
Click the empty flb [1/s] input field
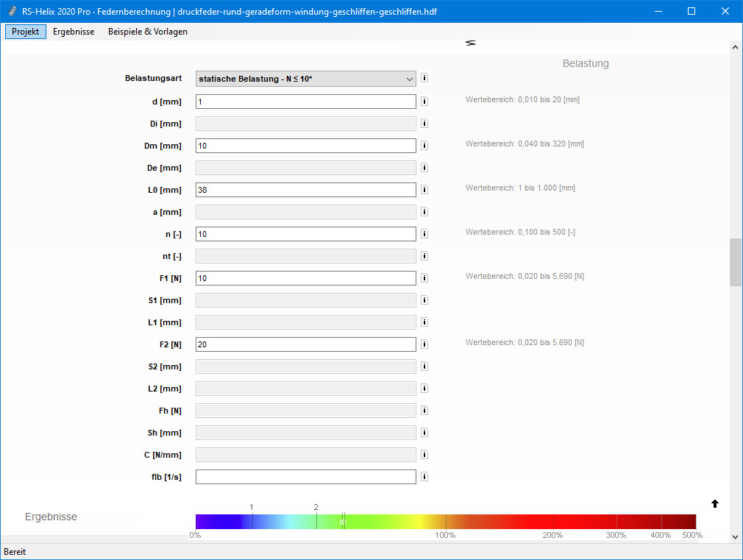[306, 477]
